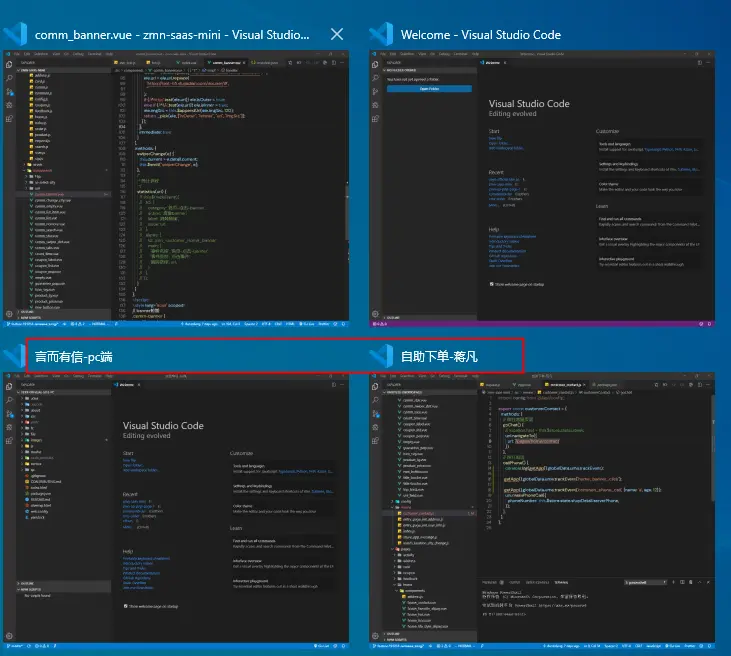Click editor scrollbar in 自助下单-蒋凡 window
The height and width of the screenshot is (656, 731).
click(712, 448)
